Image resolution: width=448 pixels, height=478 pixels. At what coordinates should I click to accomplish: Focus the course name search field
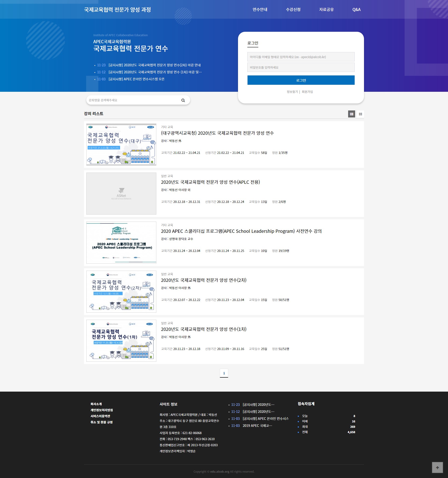tap(133, 100)
